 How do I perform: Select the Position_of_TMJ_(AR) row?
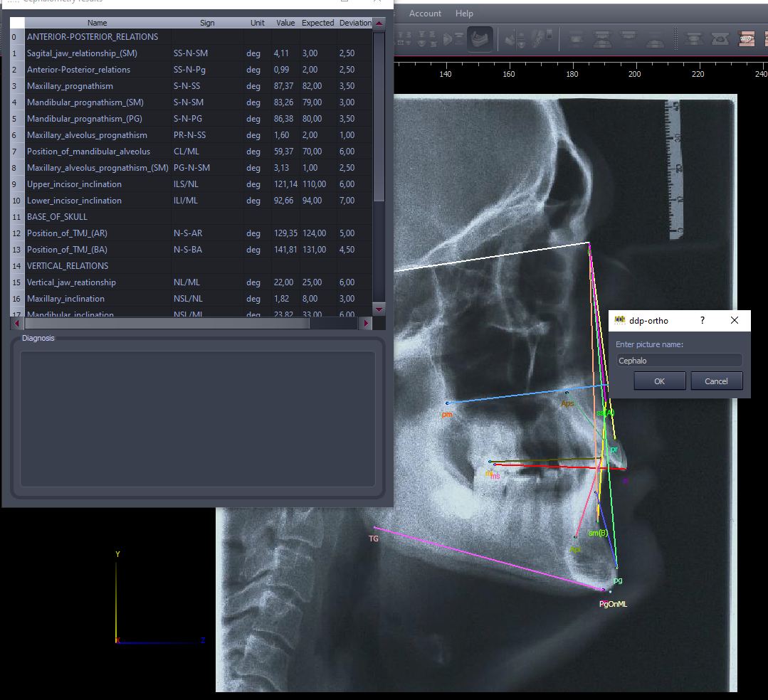[x=67, y=233]
